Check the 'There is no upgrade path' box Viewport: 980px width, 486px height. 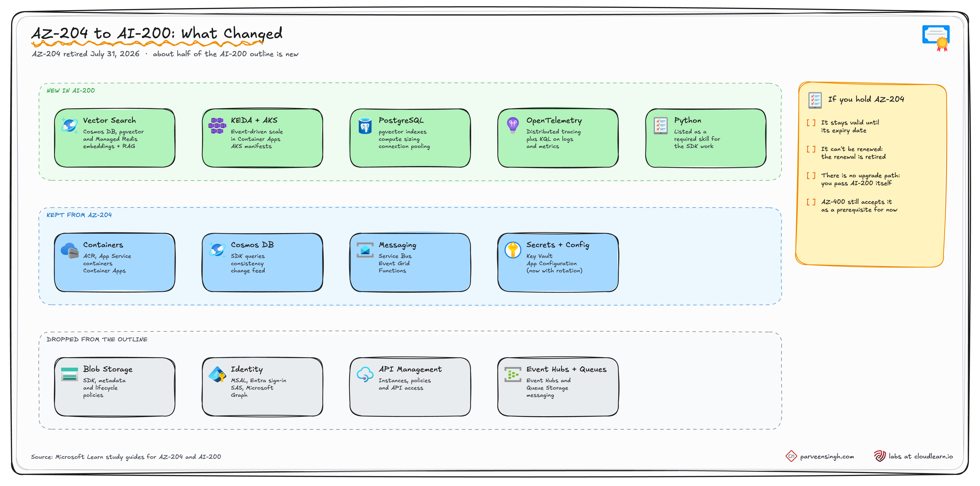click(811, 176)
